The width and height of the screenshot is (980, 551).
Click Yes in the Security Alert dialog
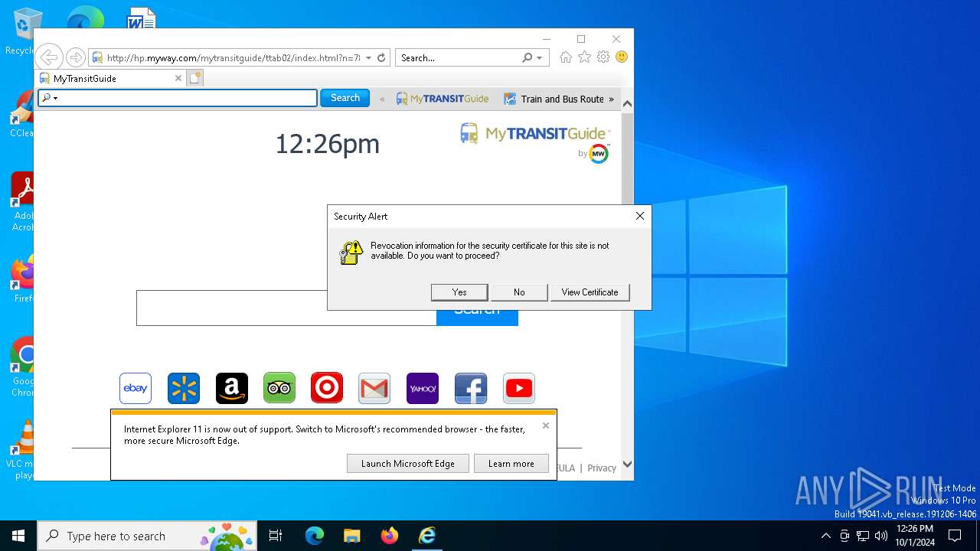coord(459,292)
